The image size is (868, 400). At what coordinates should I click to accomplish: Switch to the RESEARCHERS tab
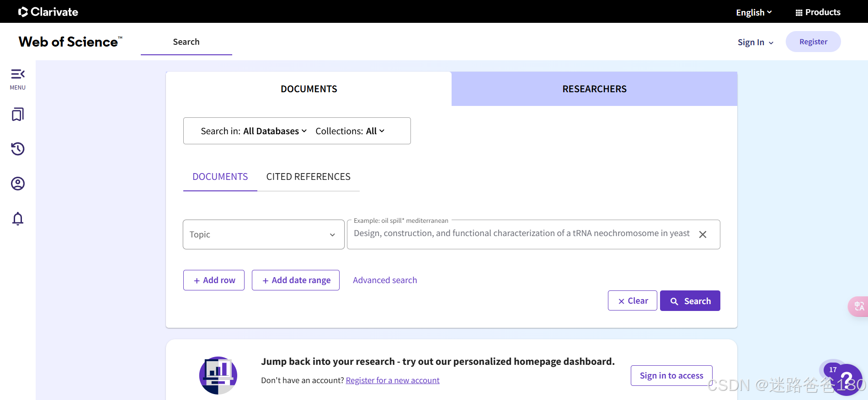594,89
